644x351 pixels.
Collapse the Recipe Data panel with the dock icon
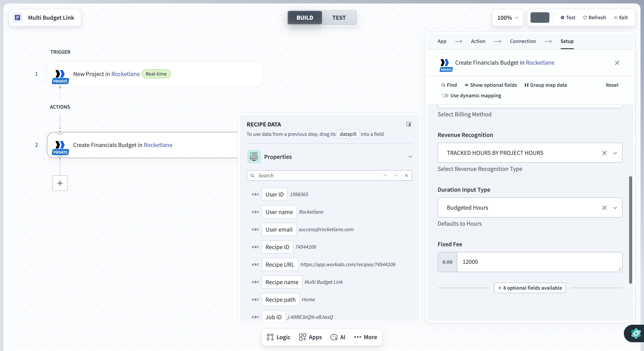pos(409,124)
